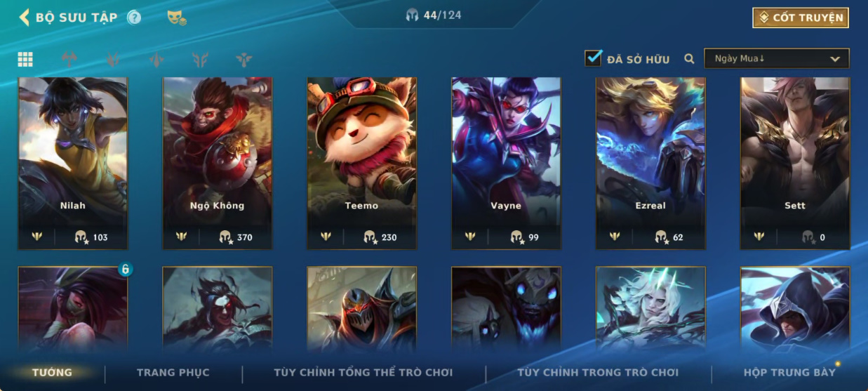868x391 pixels.
Task: Select the Ngộ Không champion card
Action: coord(218,163)
